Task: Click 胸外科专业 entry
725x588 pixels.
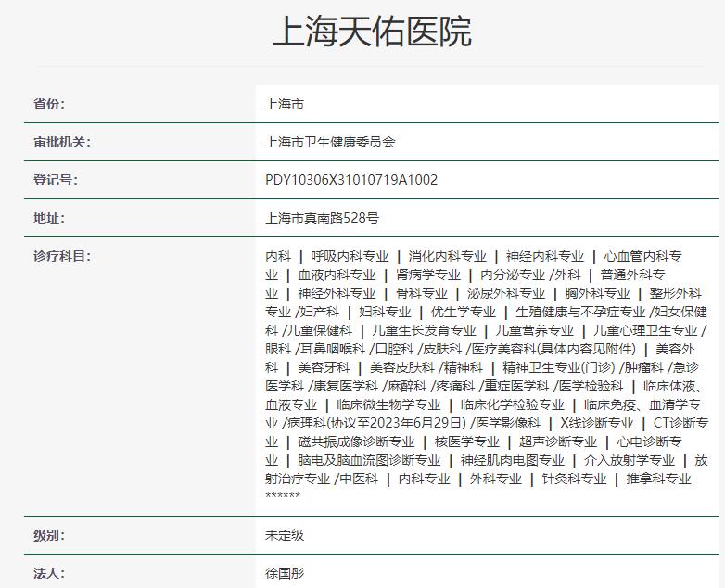Action: [597, 293]
